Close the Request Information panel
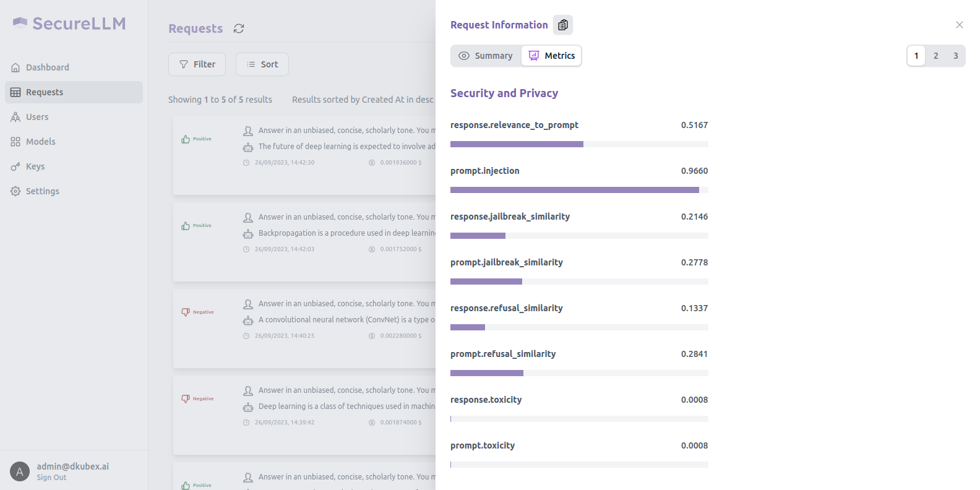 point(959,25)
